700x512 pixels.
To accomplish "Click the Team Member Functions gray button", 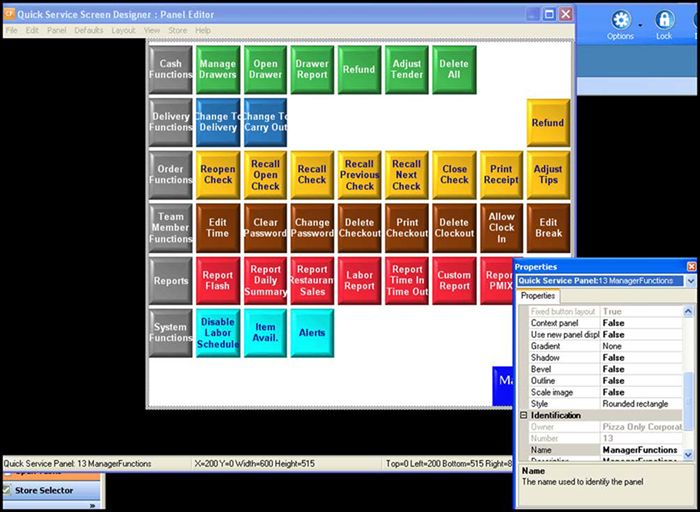I will click(171, 228).
